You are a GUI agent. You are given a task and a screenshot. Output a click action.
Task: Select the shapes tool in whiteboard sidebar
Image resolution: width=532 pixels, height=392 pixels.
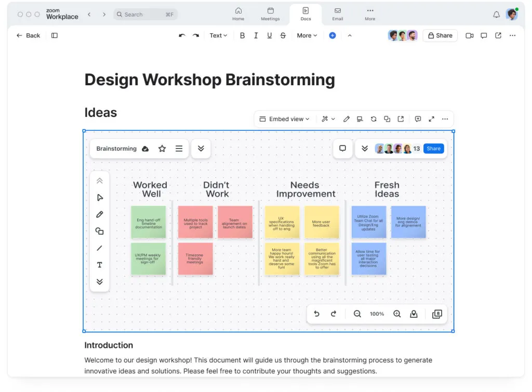point(100,231)
